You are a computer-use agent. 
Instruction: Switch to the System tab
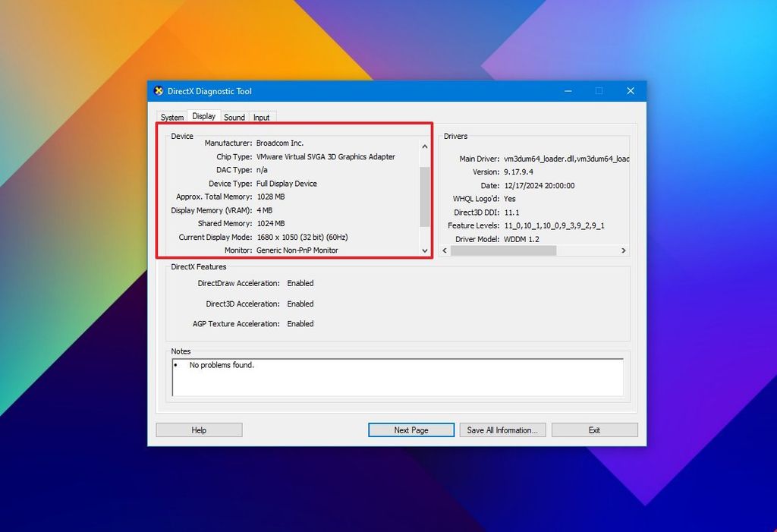coord(171,117)
